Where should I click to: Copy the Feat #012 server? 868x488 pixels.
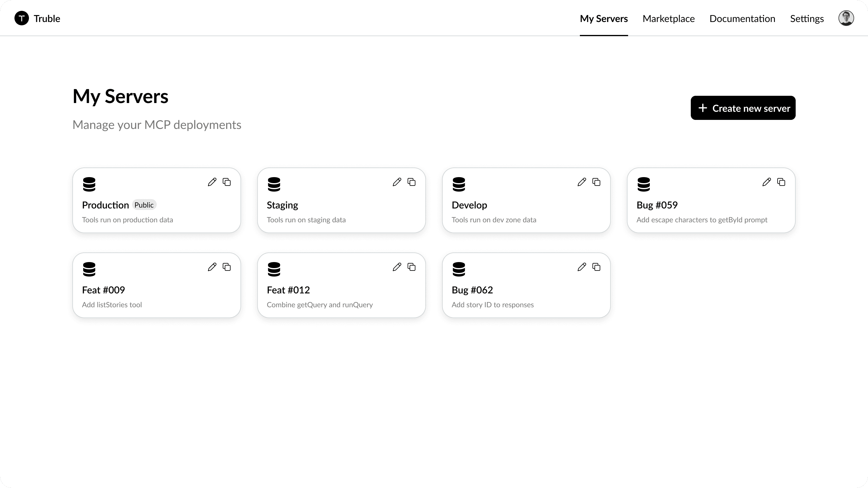(411, 267)
